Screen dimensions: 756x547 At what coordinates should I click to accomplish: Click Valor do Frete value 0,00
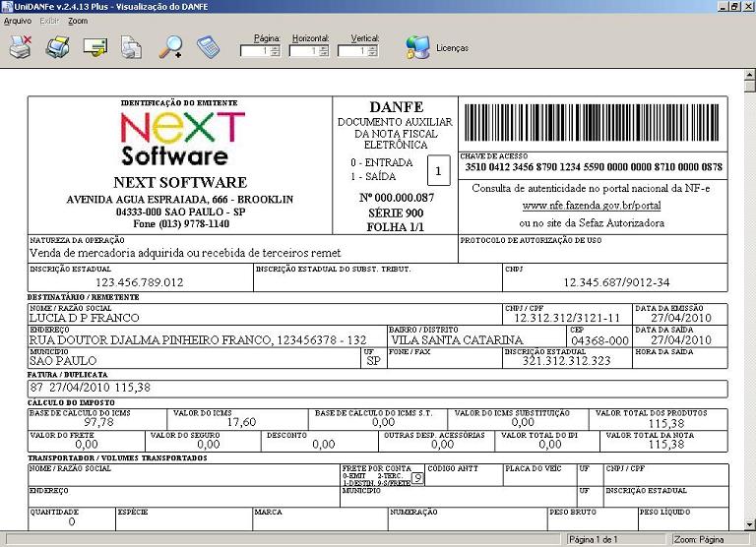click(x=87, y=445)
